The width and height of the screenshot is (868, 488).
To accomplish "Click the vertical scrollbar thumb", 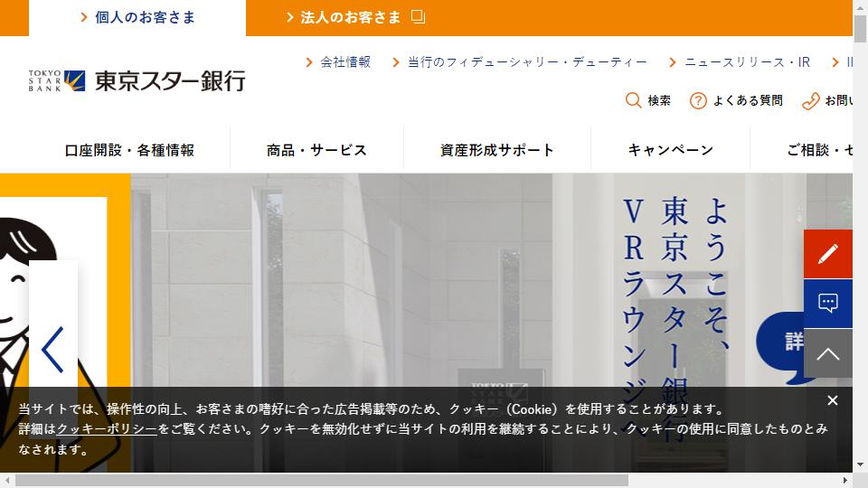I will point(860,29).
